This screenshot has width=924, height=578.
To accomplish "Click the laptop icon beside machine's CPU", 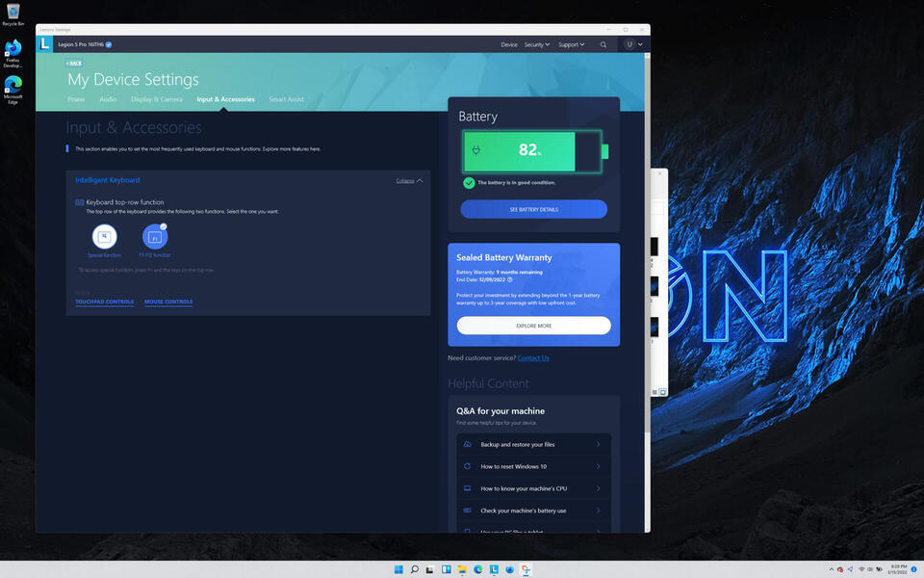I will (468, 488).
